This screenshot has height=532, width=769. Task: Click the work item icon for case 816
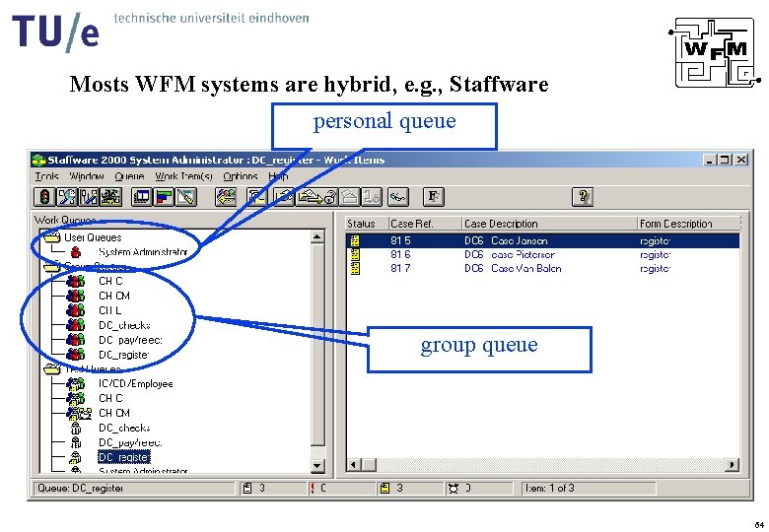point(355,255)
